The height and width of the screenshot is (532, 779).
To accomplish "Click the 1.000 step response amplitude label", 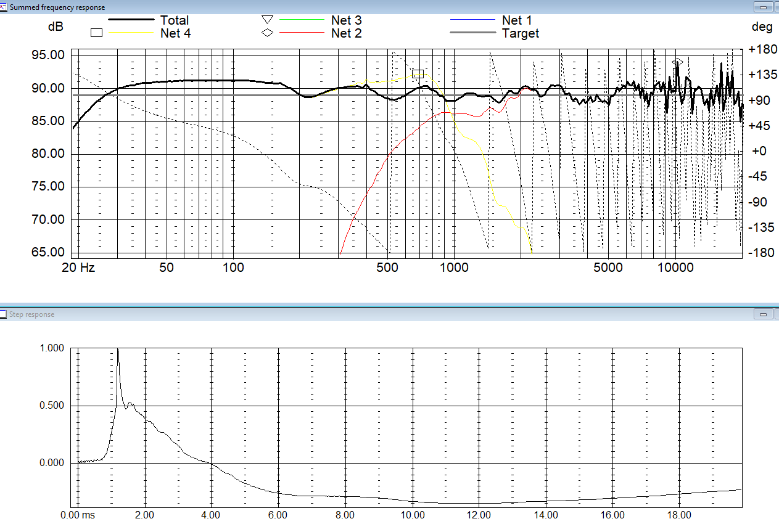I will [52, 348].
